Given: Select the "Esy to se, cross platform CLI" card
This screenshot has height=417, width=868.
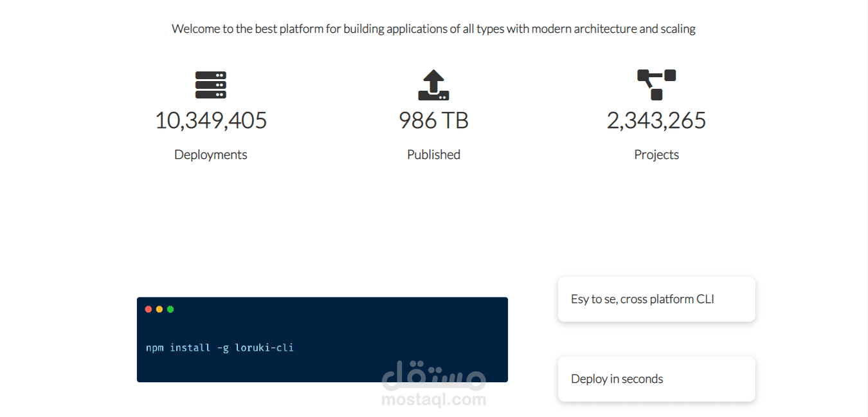Looking at the screenshot, I should [656, 299].
